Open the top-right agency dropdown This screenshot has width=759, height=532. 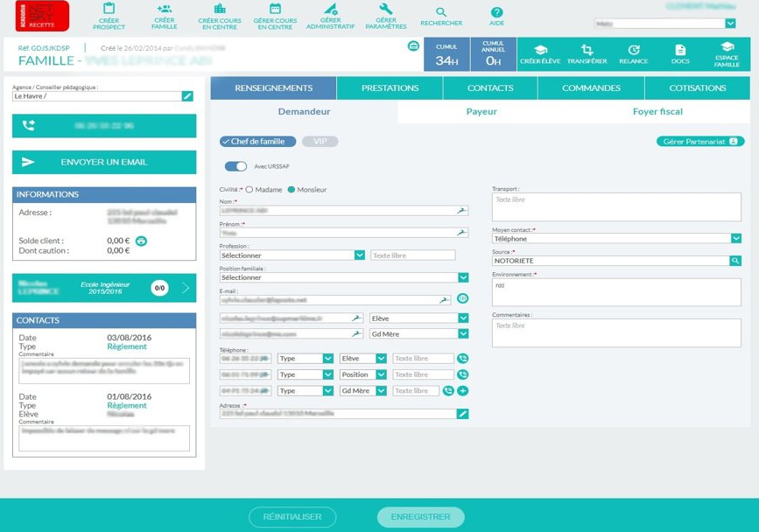730,24
